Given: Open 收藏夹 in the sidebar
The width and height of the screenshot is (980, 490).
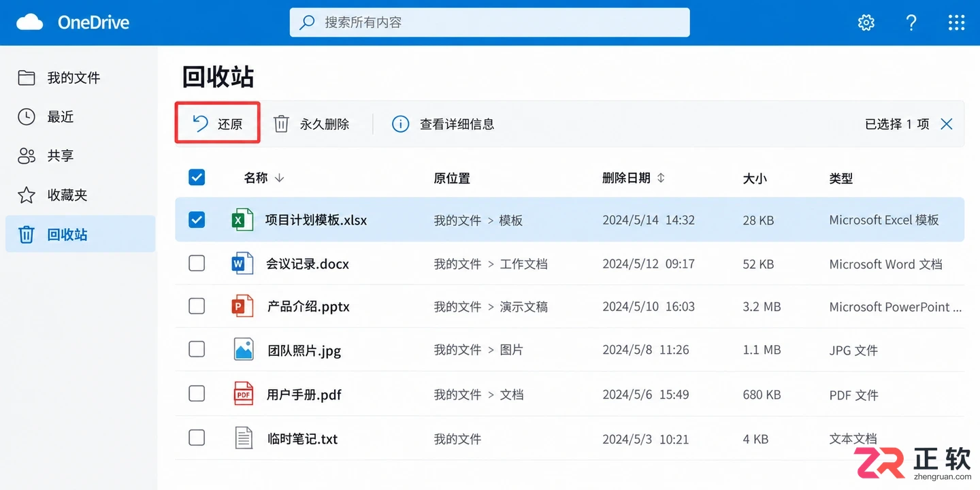Looking at the screenshot, I should coord(80,195).
